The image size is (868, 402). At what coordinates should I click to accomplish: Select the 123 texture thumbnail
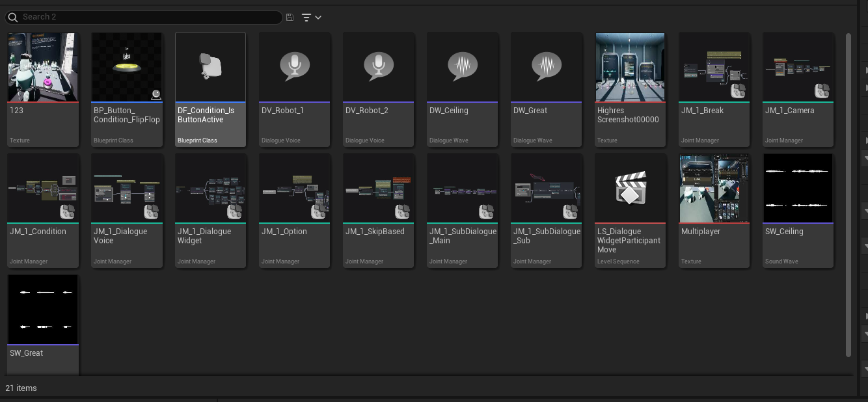click(x=43, y=68)
